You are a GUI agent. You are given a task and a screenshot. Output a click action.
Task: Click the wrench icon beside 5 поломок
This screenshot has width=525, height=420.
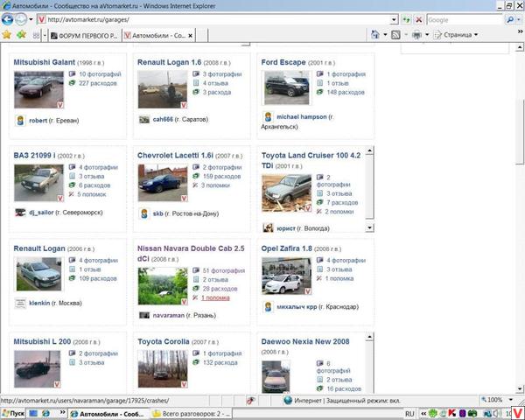[x=72, y=194]
